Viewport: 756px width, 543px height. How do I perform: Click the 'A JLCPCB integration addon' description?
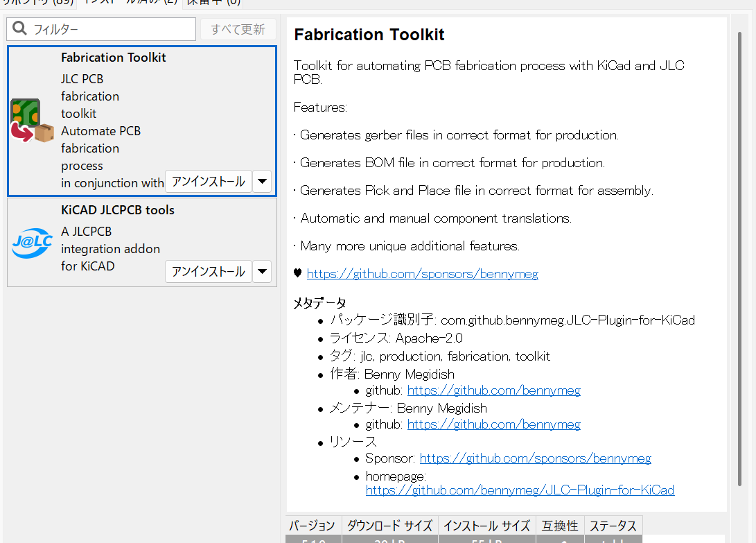pyautogui.click(x=110, y=249)
